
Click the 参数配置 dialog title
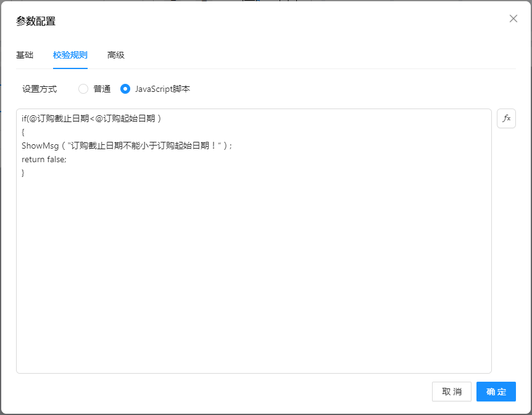point(36,21)
